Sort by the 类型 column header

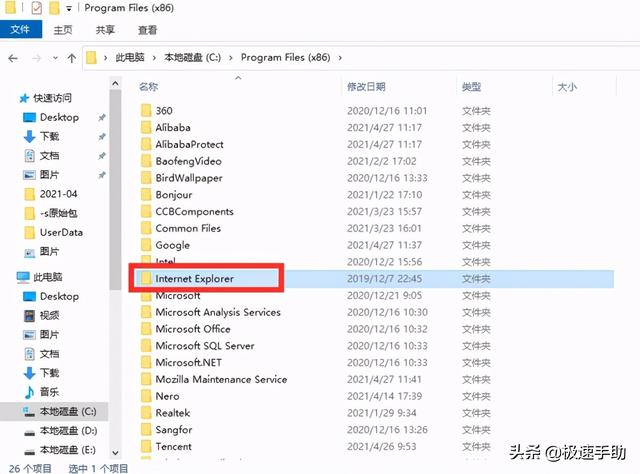point(471,87)
